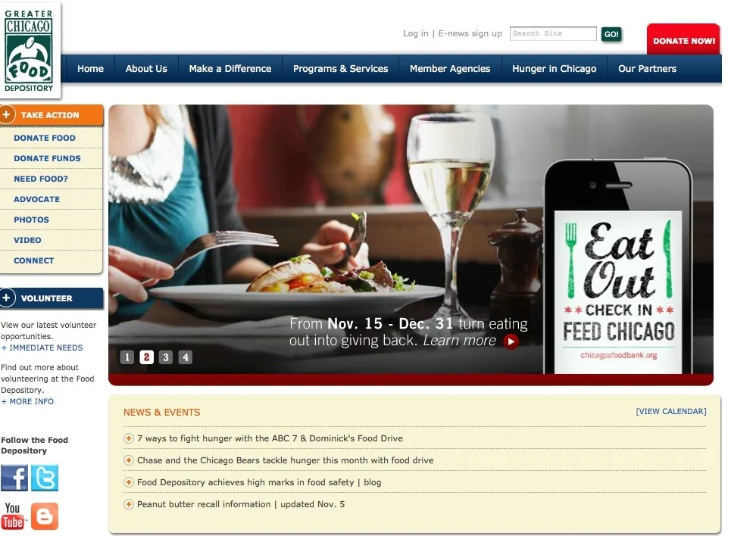The image size is (756, 536).
Task: Click the red Donate Now button
Action: 683,39
